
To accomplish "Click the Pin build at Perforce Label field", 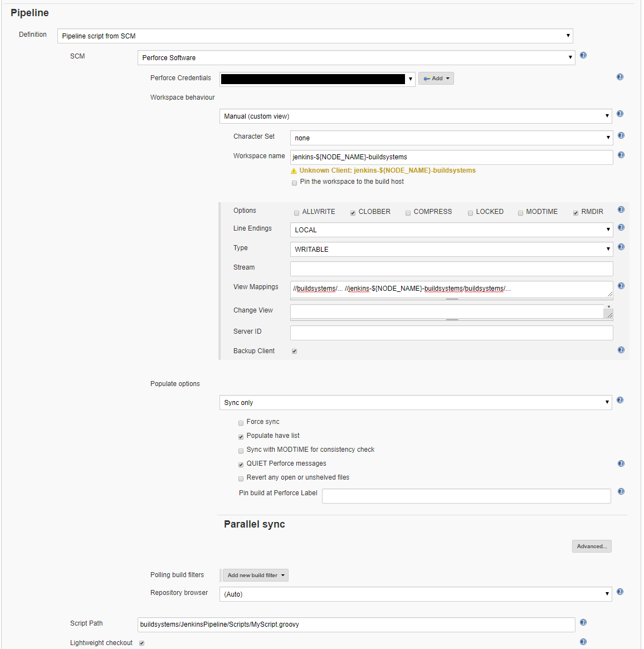I will point(466,496).
